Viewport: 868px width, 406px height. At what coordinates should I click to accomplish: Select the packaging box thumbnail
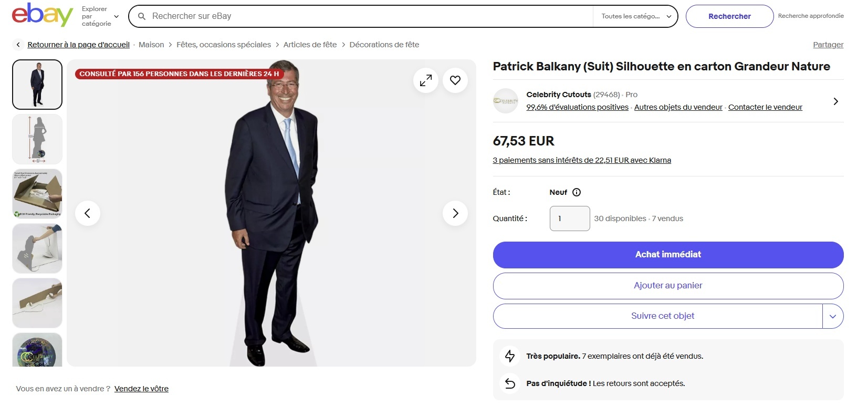[37, 194]
